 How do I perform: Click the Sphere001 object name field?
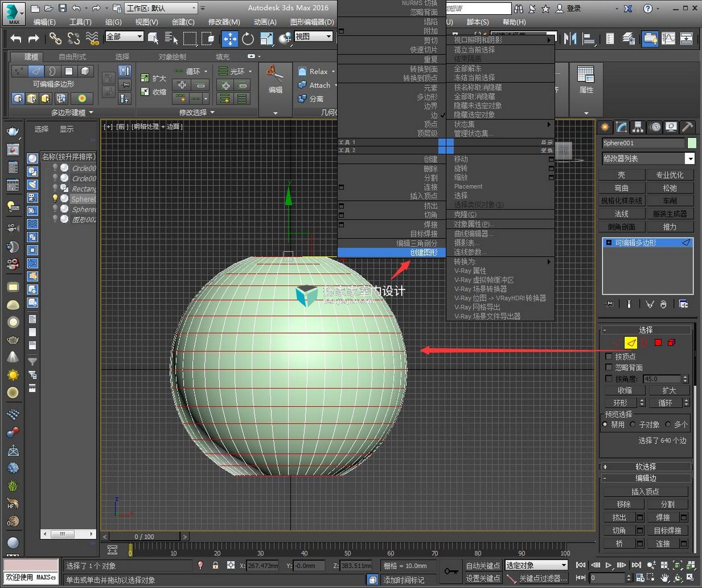643,143
